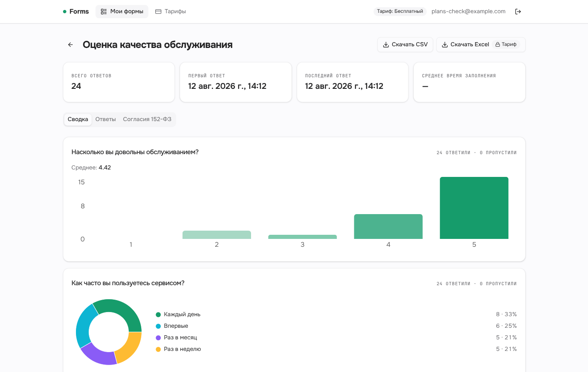This screenshot has height=372, width=588.
Task: Click the cyan legend dot for Впервые
Action: (158, 326)
